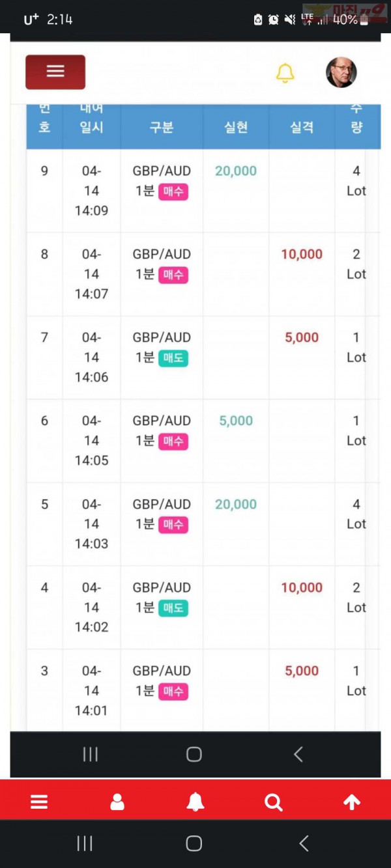Tap the white hamburger icon in red bar
The width and height of the screenshot is (391, 868).
pos(39,802)
